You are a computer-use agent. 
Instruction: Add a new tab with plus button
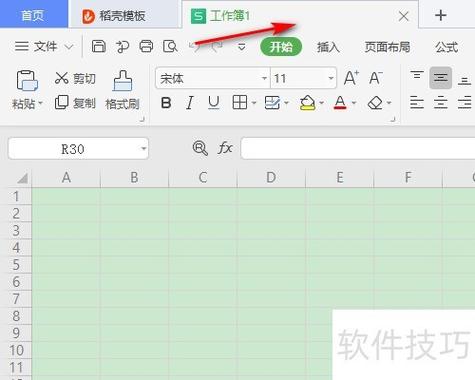(441, 15)
